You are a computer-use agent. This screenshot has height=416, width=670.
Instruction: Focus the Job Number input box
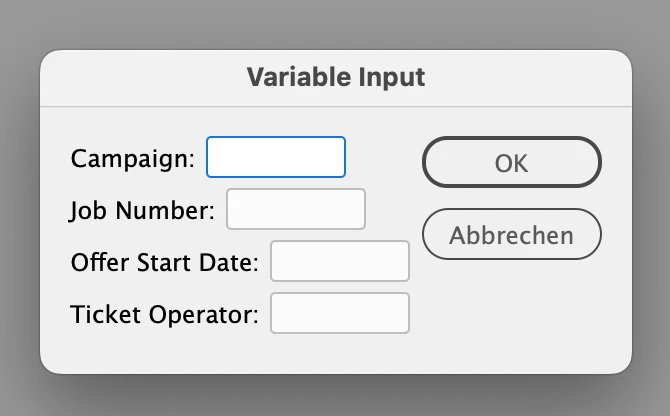coord(296,210)
